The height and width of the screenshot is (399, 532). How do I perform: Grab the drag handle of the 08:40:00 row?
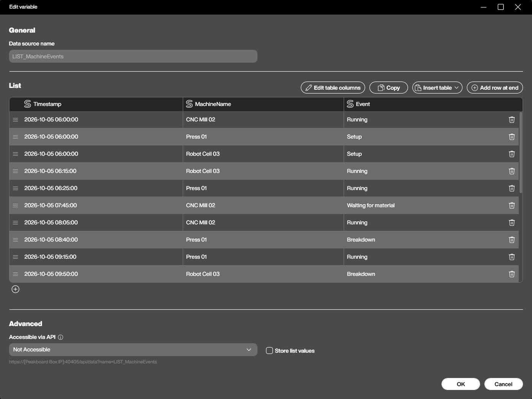[x=16, y=240]
